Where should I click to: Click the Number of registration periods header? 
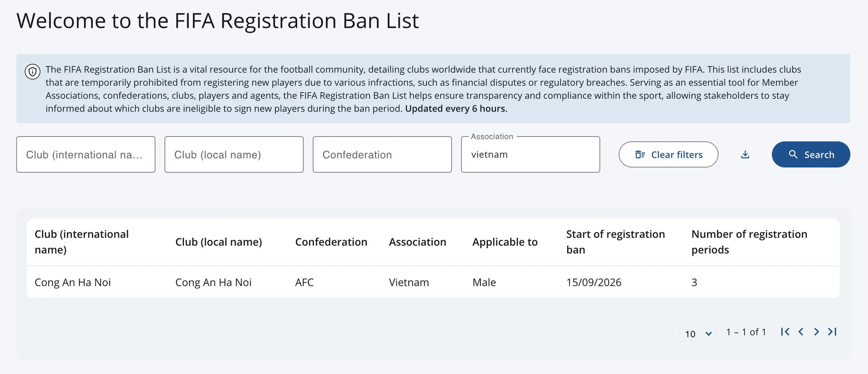(749, 242)
